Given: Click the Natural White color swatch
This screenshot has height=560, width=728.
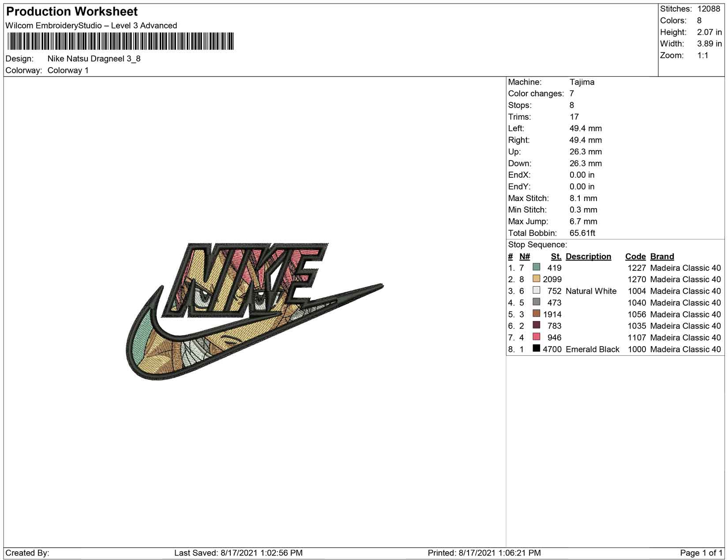Looking at the screenshot, I should coord(537,290).
